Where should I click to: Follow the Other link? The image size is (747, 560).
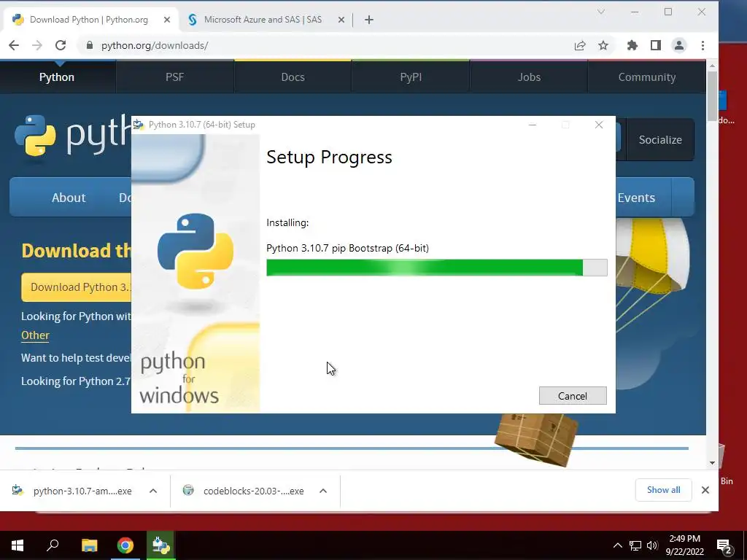[x=35, y=335]
